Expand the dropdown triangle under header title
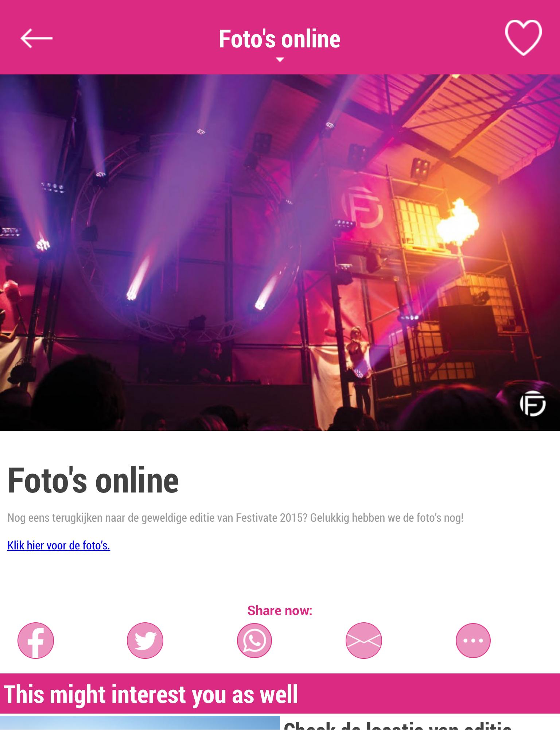Viewport: 560px width, 734px height. click(280, 59)
